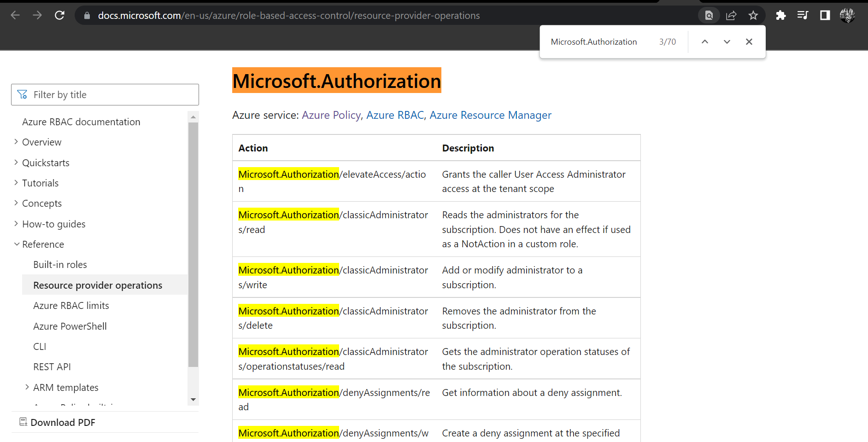Open the Azure Policy link
This screenshot has width=868, height=442.
click(331, 115)
